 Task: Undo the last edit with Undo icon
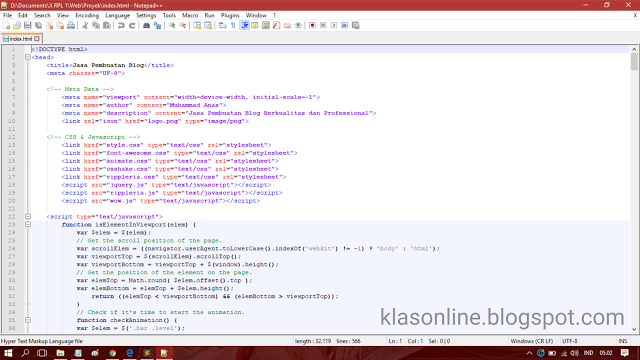pos(121,25)
